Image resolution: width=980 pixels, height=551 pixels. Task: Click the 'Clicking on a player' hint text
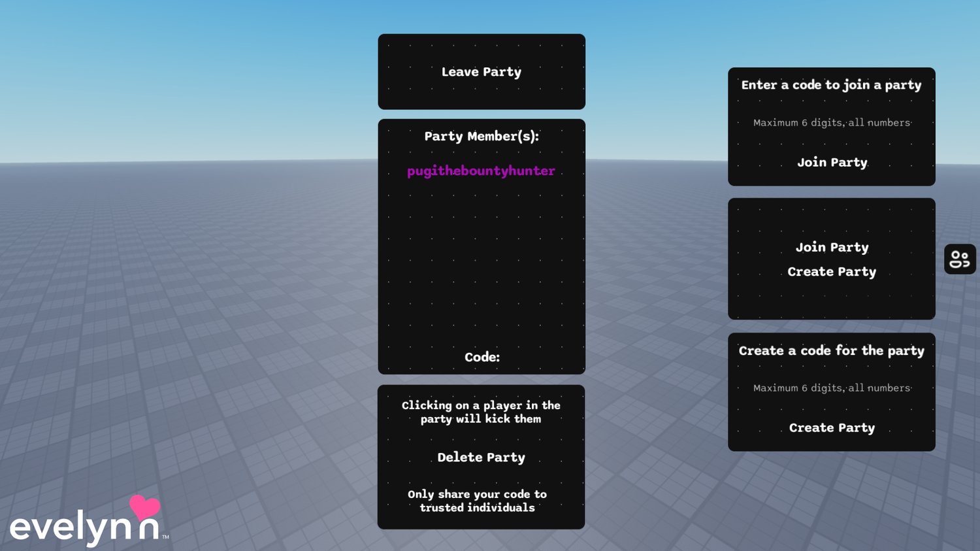481,412
